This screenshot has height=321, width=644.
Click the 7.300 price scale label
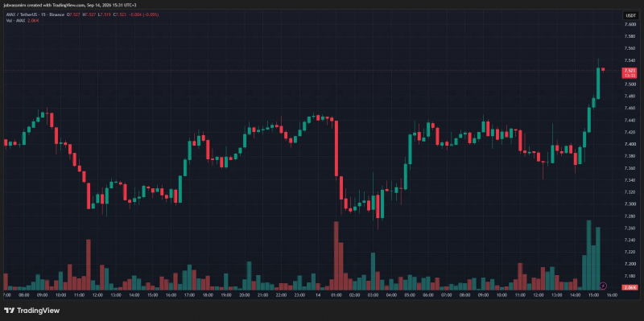[630, 204]
